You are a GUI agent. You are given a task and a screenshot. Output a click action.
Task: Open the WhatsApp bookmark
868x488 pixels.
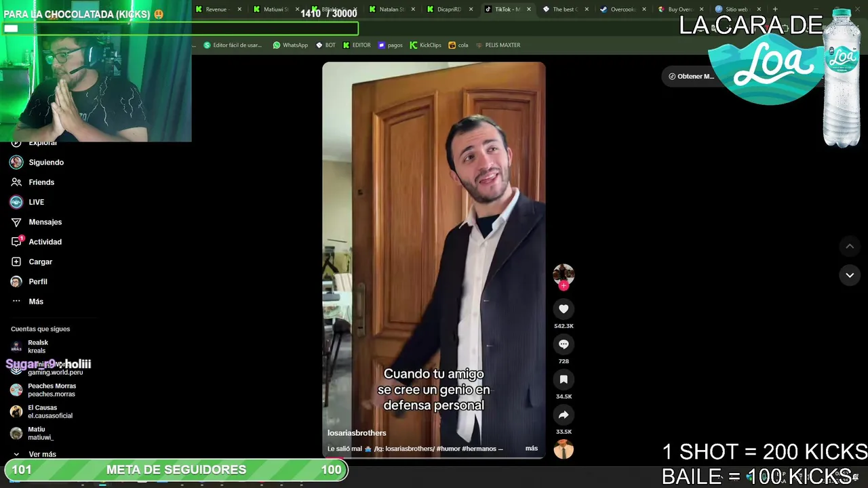[x=290, y=45]
